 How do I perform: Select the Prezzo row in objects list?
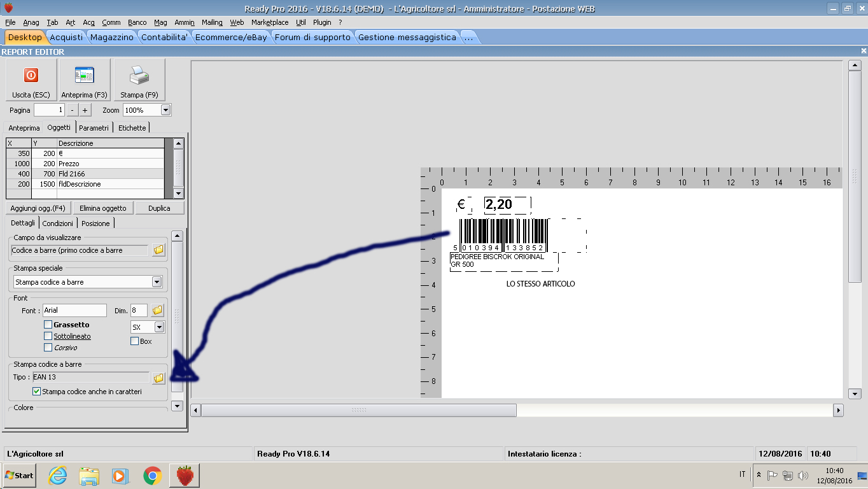85,164
